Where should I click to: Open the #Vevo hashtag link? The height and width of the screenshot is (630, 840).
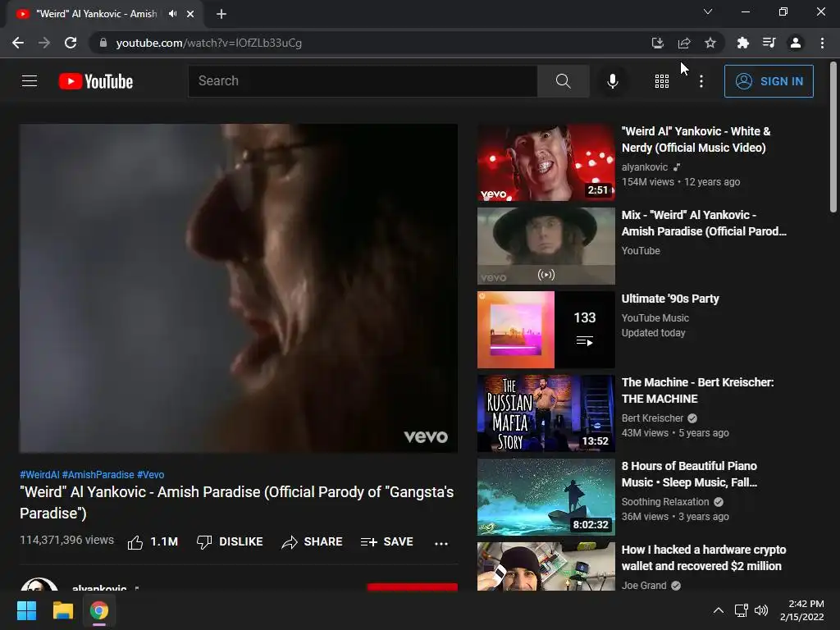tap(151, 475)
